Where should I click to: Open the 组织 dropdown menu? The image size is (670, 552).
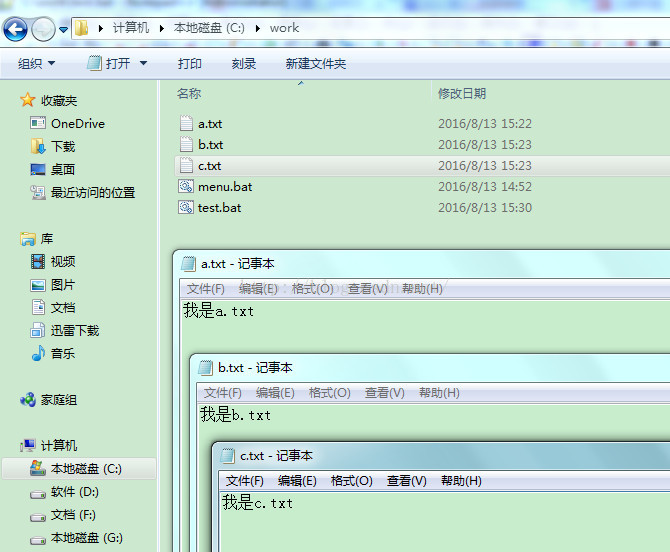36,64
